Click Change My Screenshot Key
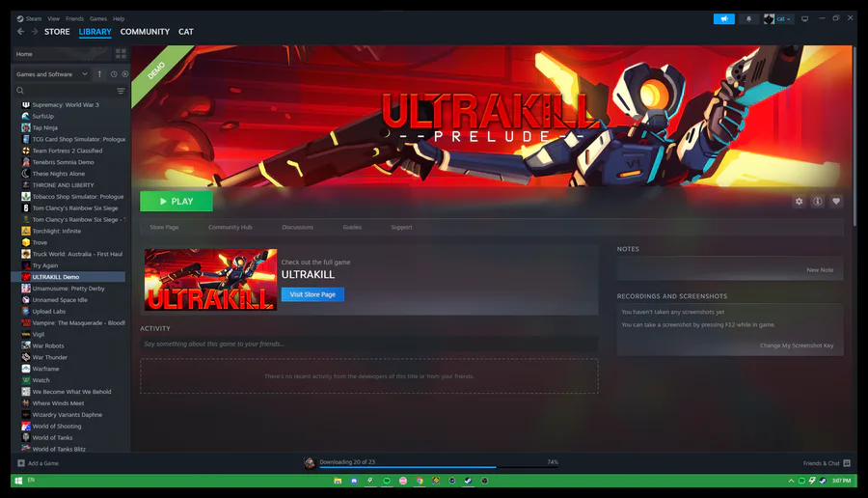Screen dimensions: 868x498 [796, 346]
